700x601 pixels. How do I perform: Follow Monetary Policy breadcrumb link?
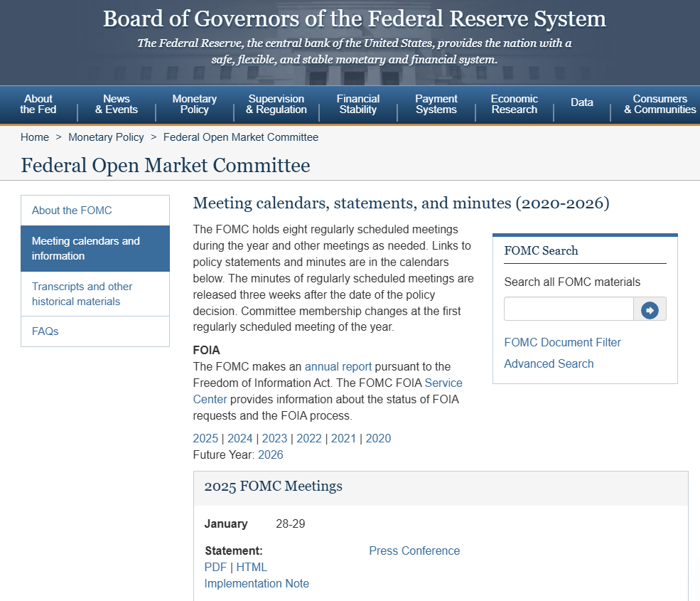coord(107,137)
